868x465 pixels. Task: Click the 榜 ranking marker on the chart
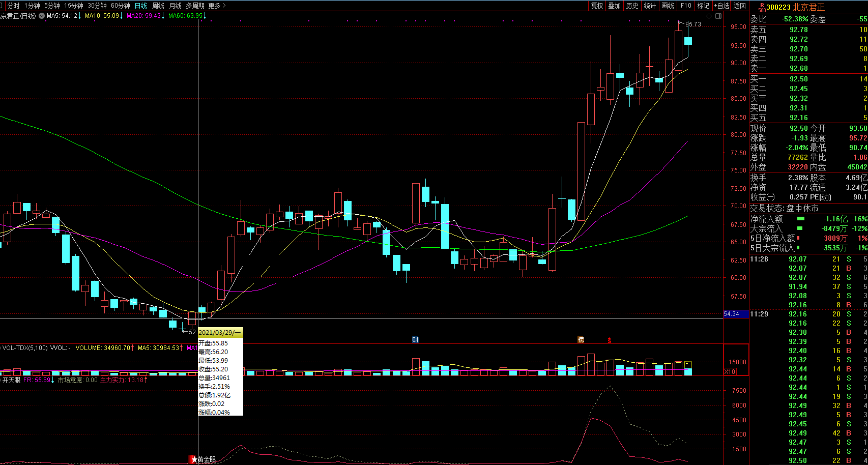click(581, 340)
